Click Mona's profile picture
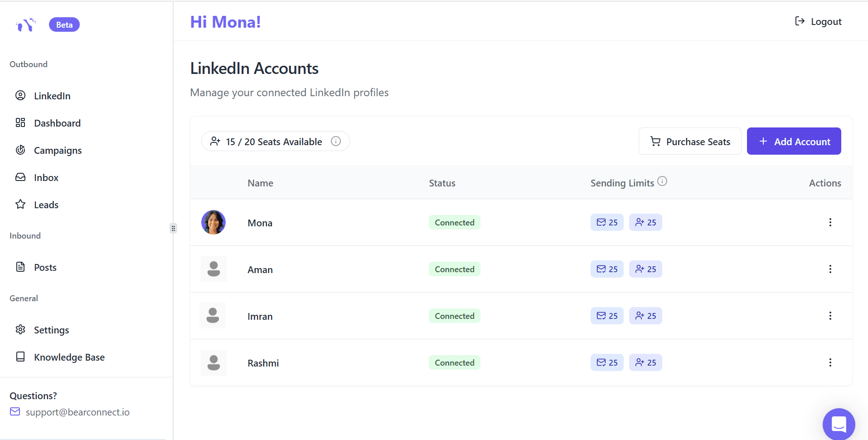868x440 pixels. coord(213,222)
